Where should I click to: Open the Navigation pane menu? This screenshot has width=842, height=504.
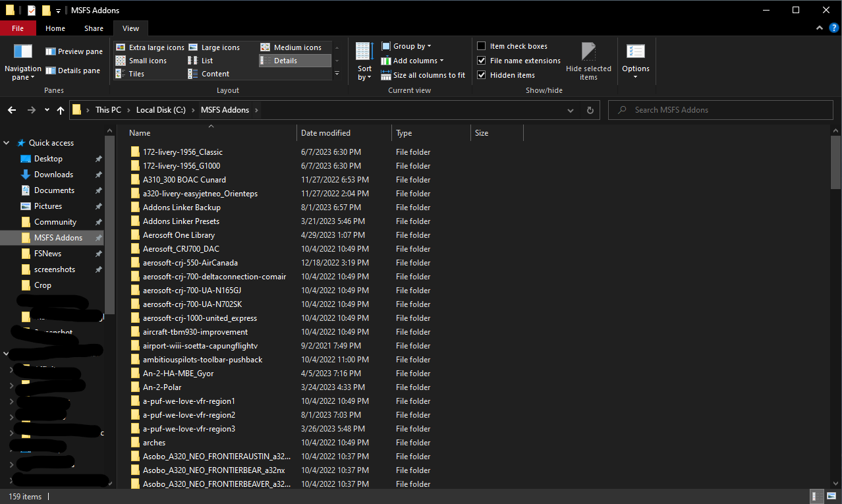[23, 63]
